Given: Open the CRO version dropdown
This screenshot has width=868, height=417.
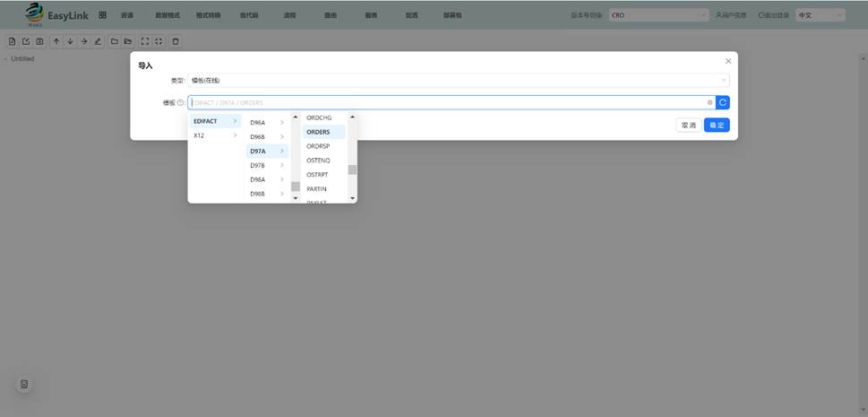Looking at the screenshot, I should click(x=658, y=15).
